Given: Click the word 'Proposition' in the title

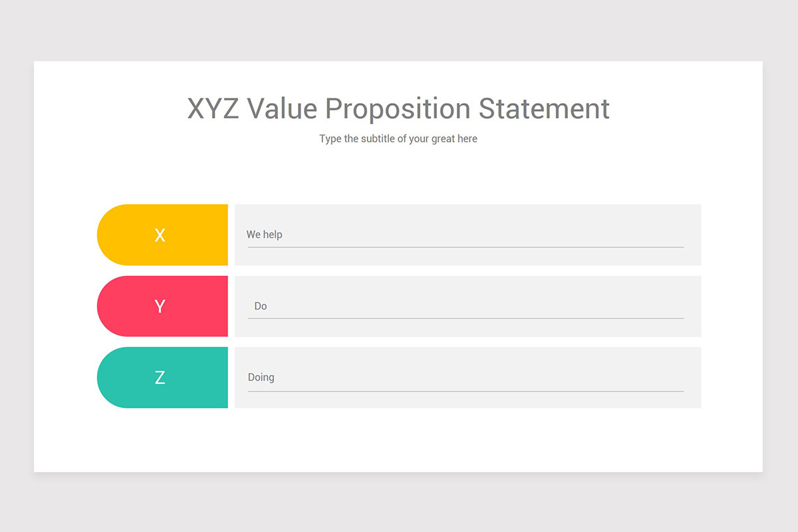Looking at the screenshot, I should (x=398, y=110).
